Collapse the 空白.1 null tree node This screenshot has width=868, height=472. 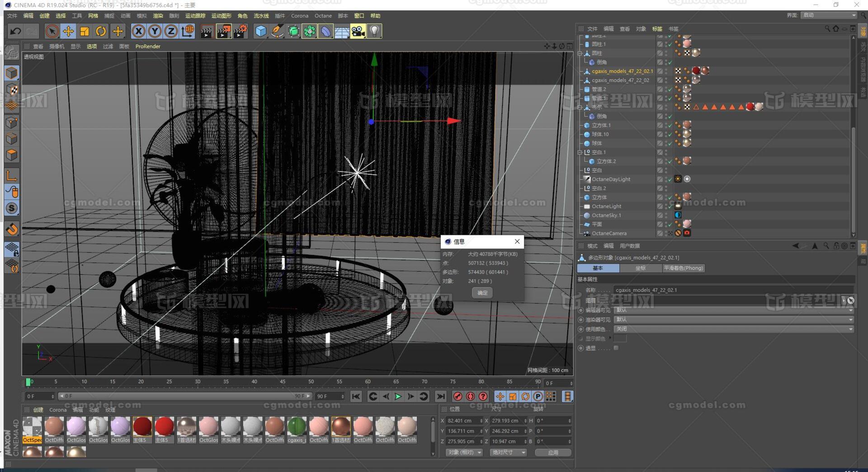point(580,152)
